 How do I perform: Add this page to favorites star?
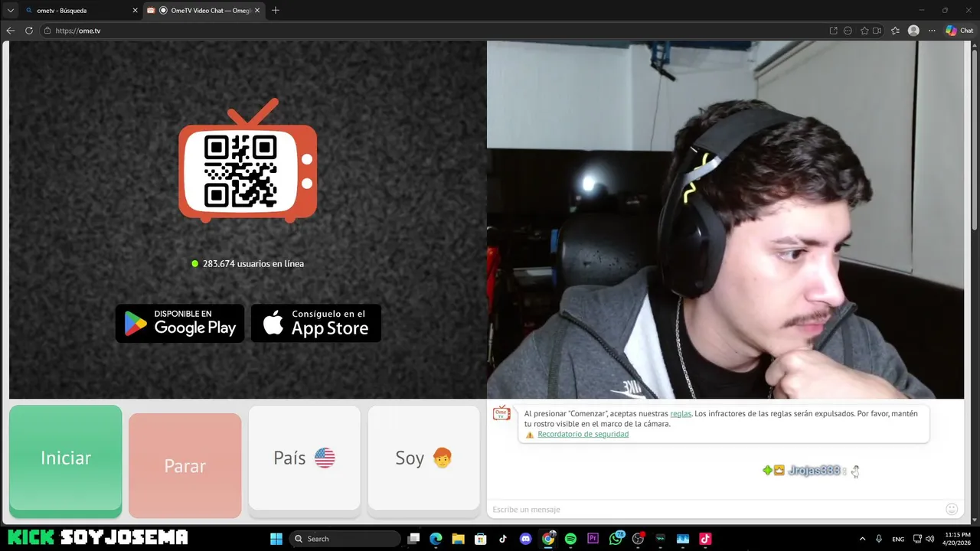point(864,31)
